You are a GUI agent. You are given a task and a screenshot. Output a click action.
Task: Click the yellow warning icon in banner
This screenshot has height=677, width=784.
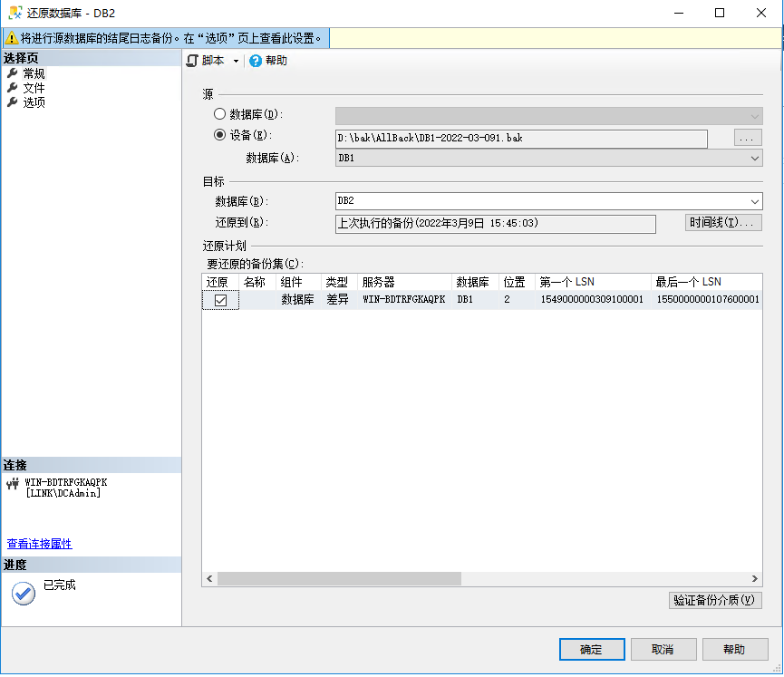11,38
